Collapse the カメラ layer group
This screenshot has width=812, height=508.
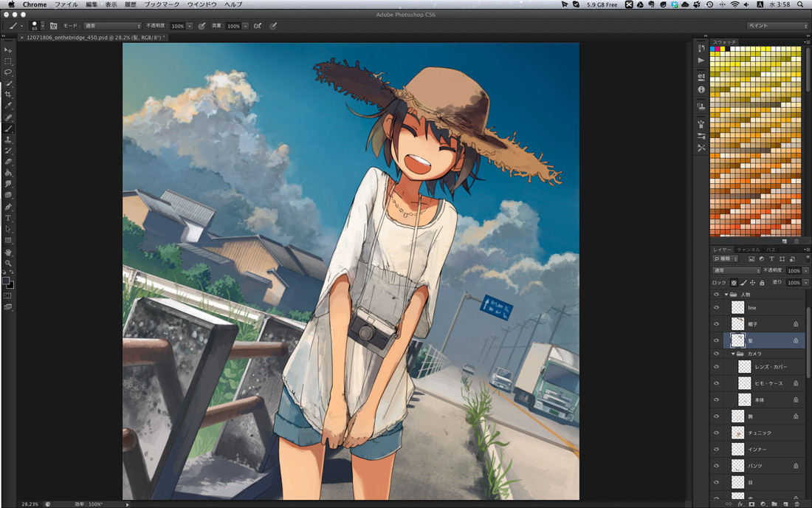click(x=733, y=354)
